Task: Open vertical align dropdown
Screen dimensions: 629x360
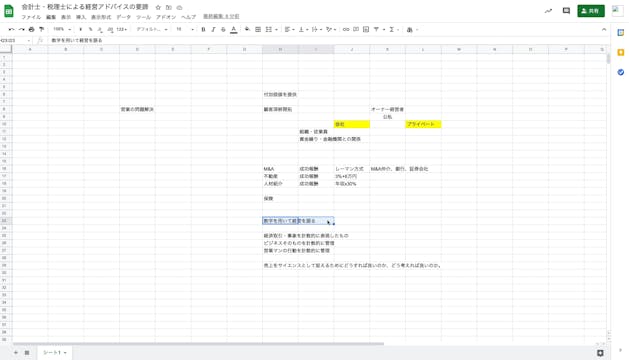Action: pos(302,29)
